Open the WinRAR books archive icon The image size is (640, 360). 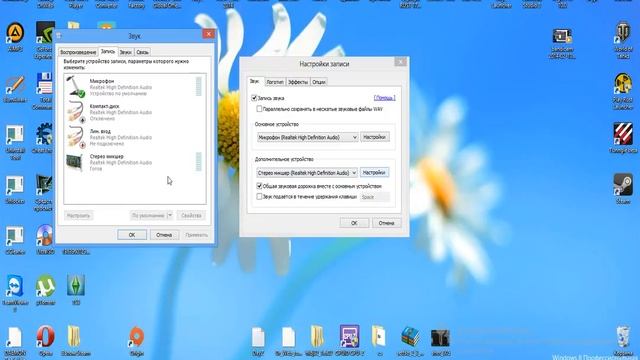pos(410,337)
